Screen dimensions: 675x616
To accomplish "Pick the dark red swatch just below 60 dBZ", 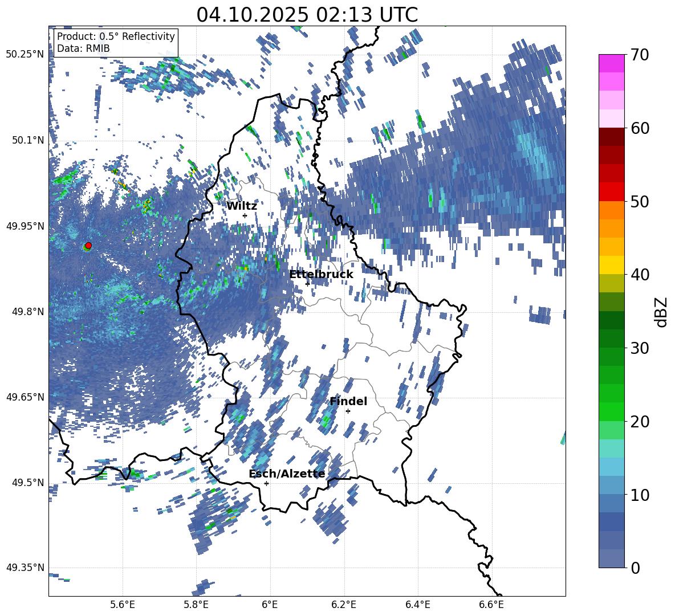I will point(611,137).
